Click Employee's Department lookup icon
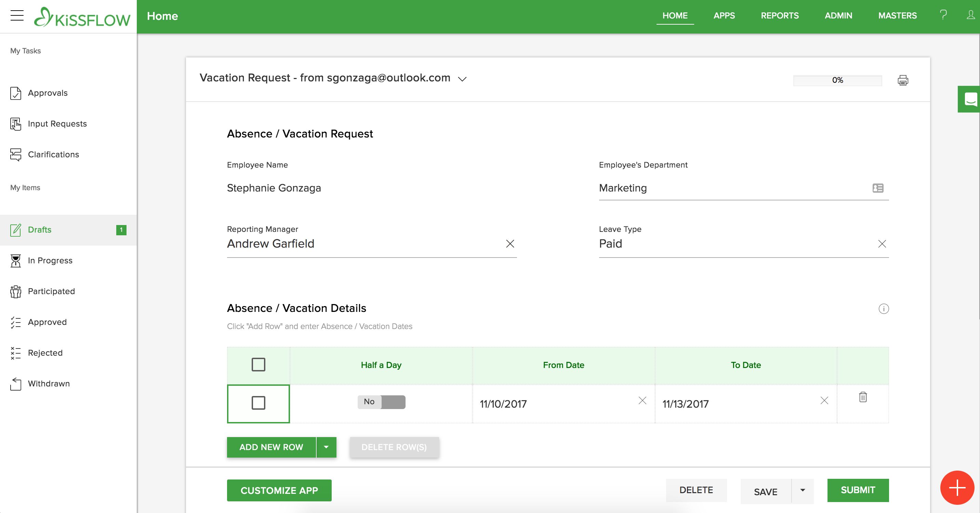980x513 pixels. 878,188
